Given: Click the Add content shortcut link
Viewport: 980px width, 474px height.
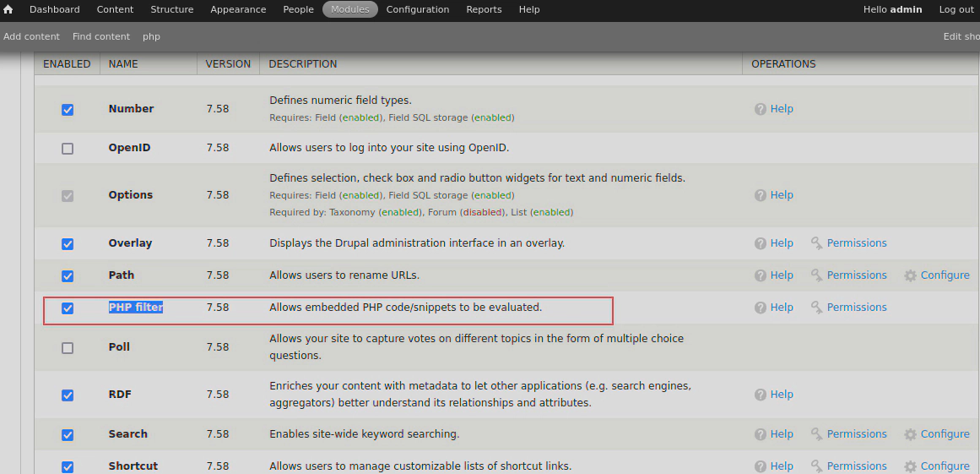Looking at the screenshot, I should 31,36.
